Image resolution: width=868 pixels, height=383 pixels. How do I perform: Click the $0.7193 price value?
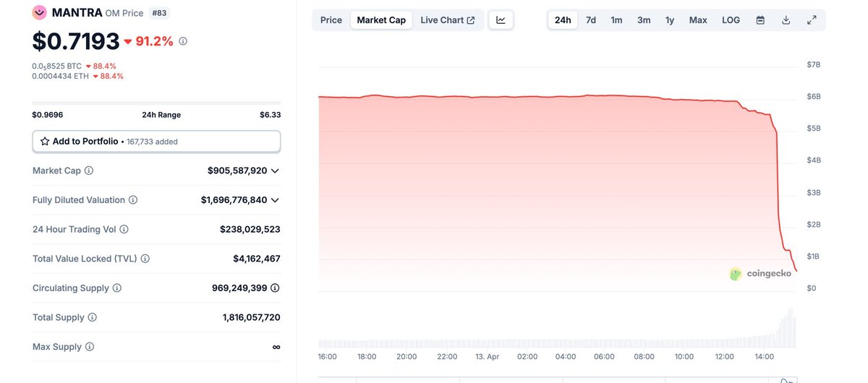76,41
